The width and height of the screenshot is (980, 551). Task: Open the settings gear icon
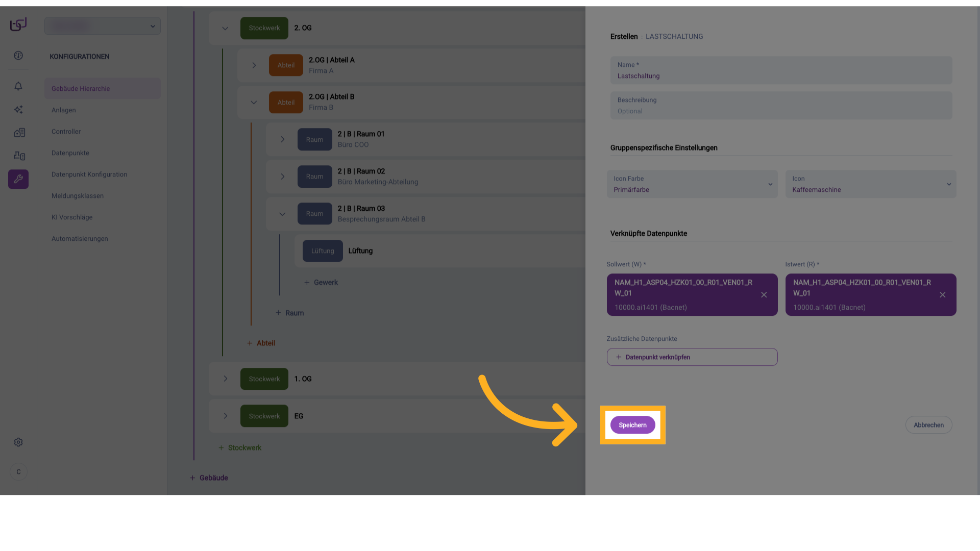(x=18, y=442)
